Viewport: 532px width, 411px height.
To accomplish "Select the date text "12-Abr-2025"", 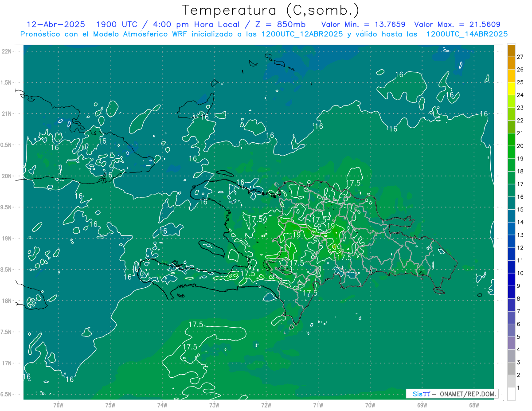I will click(56, 24).
